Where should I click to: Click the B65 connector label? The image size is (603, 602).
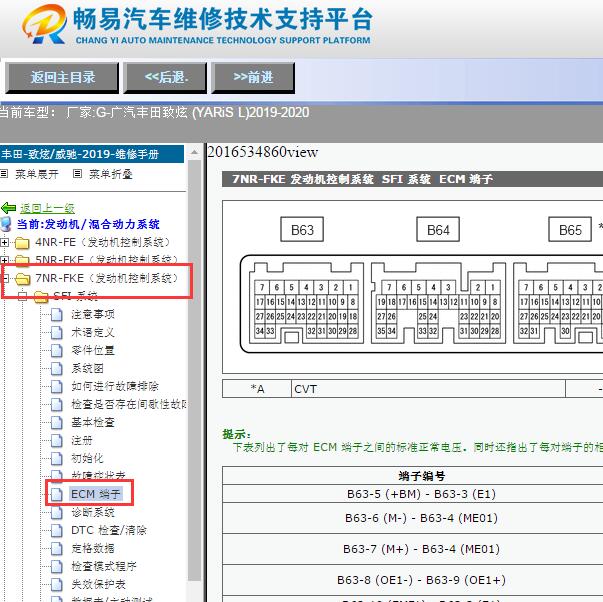(570, 230)
